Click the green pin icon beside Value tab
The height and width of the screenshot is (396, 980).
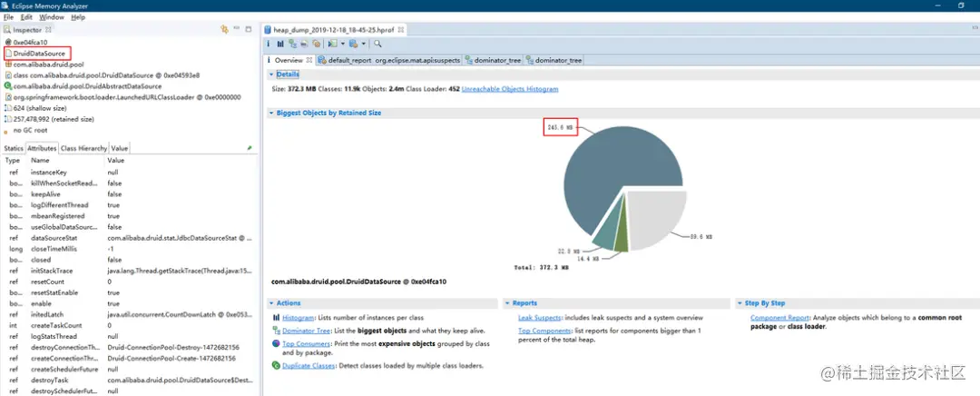(x=250, y=148)
